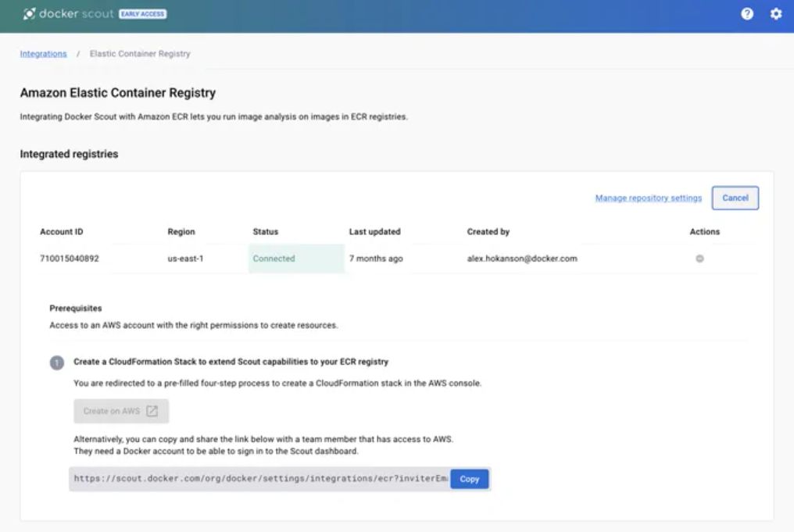Click alex.hokanson@docker.com creator cell
794x532 pixels.
coord(522,259)
